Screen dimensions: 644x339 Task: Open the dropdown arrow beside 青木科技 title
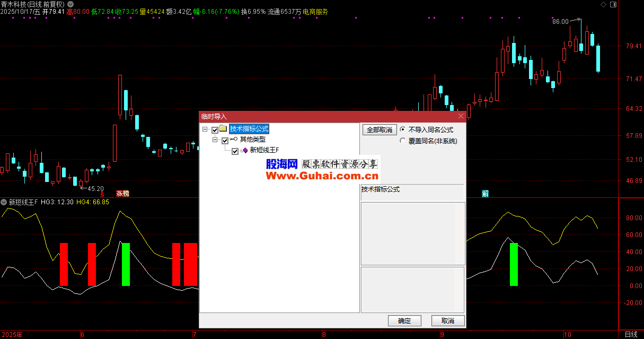coord(70,4)
